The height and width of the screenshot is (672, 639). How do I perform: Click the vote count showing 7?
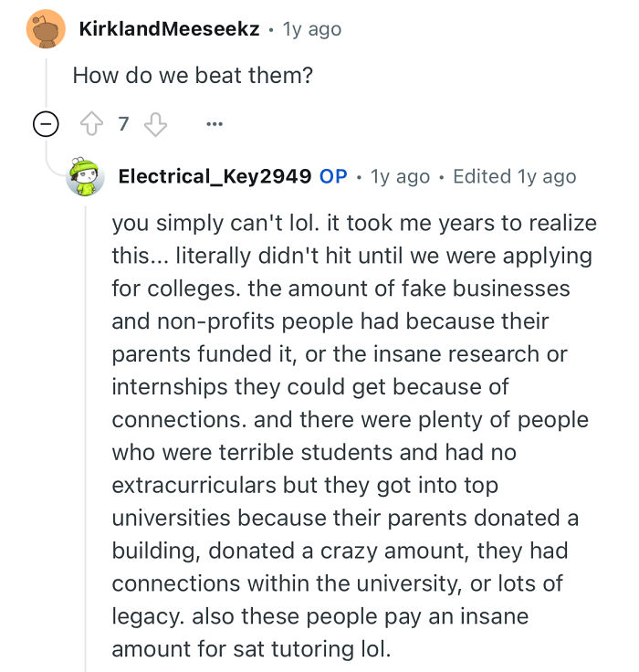[x=124, y=124]
